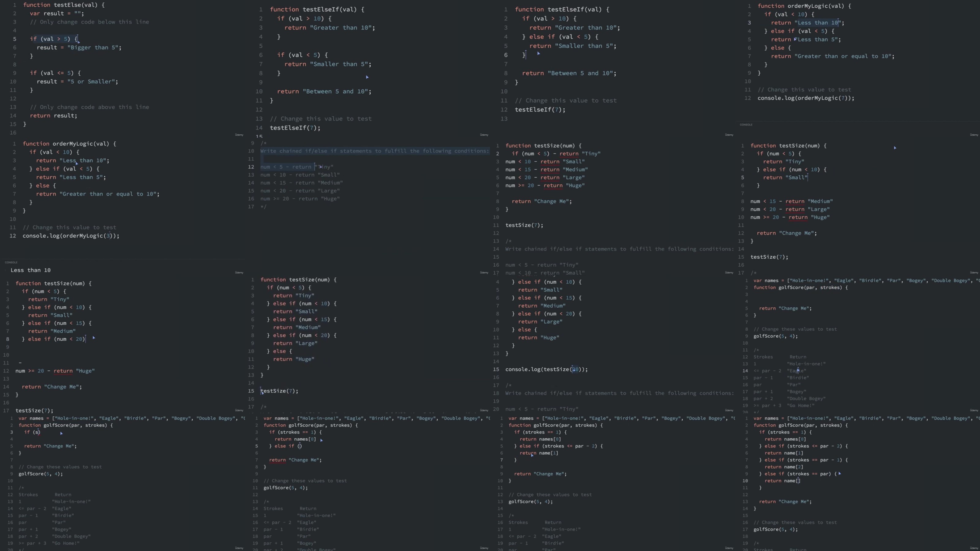
Task: Click the '// Only change code below this line' comment
Action: [89, 22]
